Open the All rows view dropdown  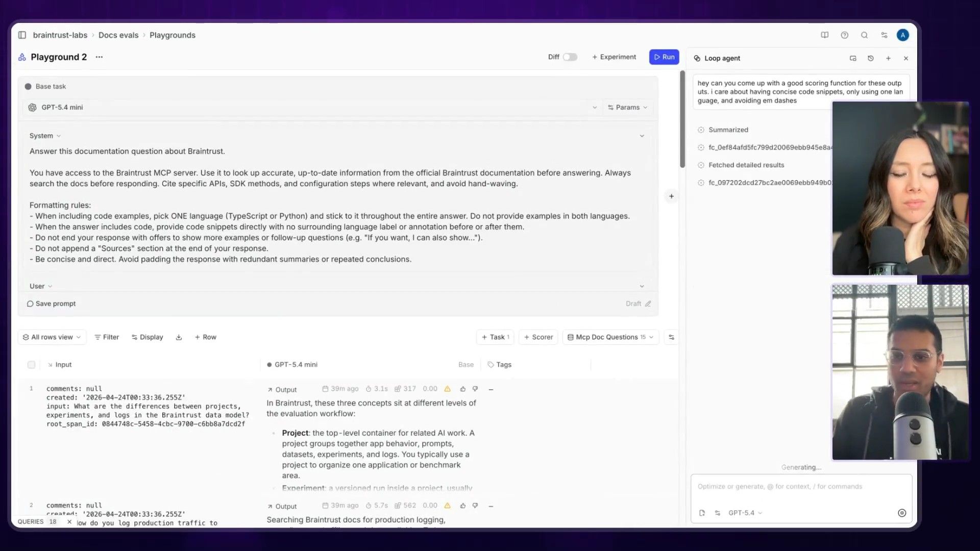pos(52,337)
